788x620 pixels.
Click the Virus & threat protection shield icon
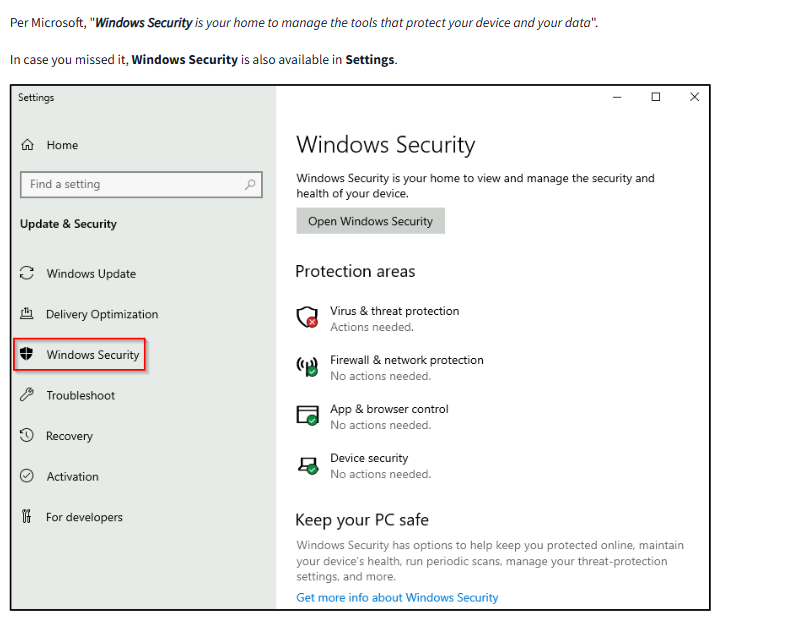point(307,318)
